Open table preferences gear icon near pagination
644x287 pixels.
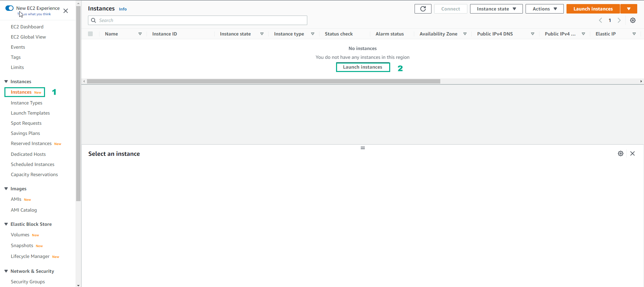[632, 20]
